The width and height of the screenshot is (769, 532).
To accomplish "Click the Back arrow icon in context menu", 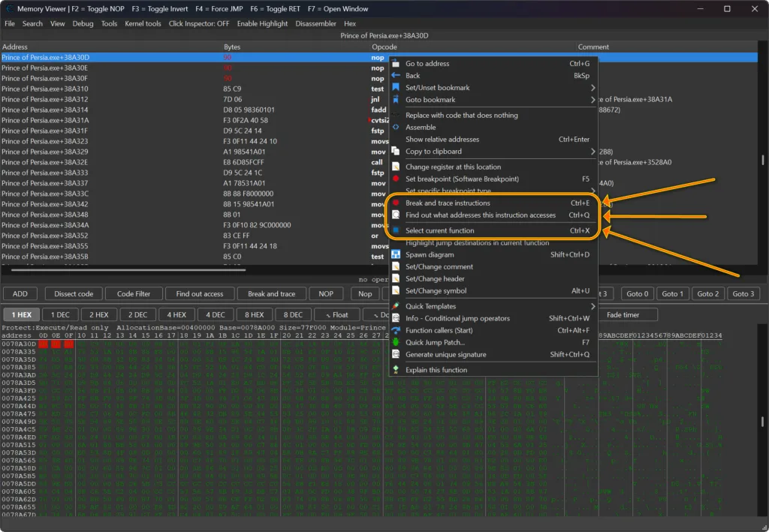I will point(396,76).
